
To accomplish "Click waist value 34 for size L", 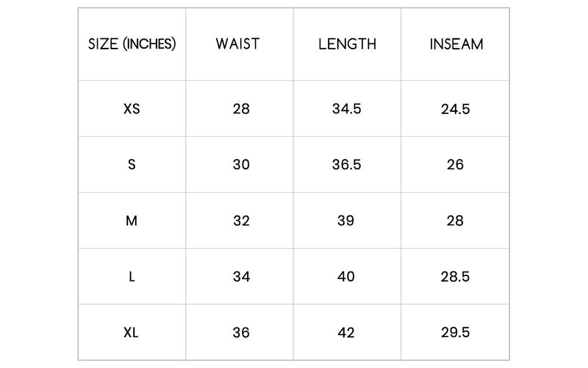I will pyautogui.click(x=241, y=277).
